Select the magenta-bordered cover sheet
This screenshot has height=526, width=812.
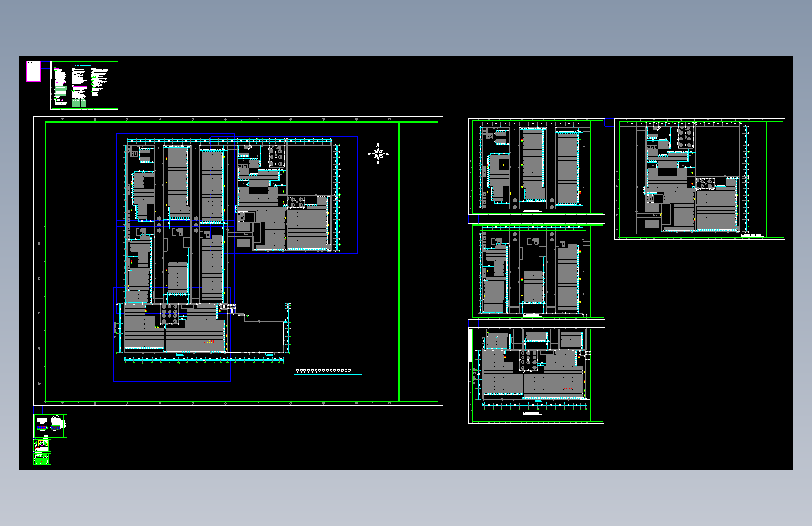34,71
